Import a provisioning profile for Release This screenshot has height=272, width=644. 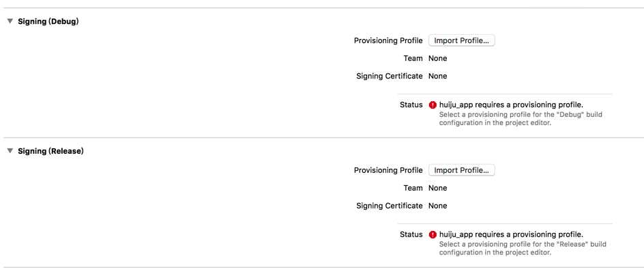462,170
